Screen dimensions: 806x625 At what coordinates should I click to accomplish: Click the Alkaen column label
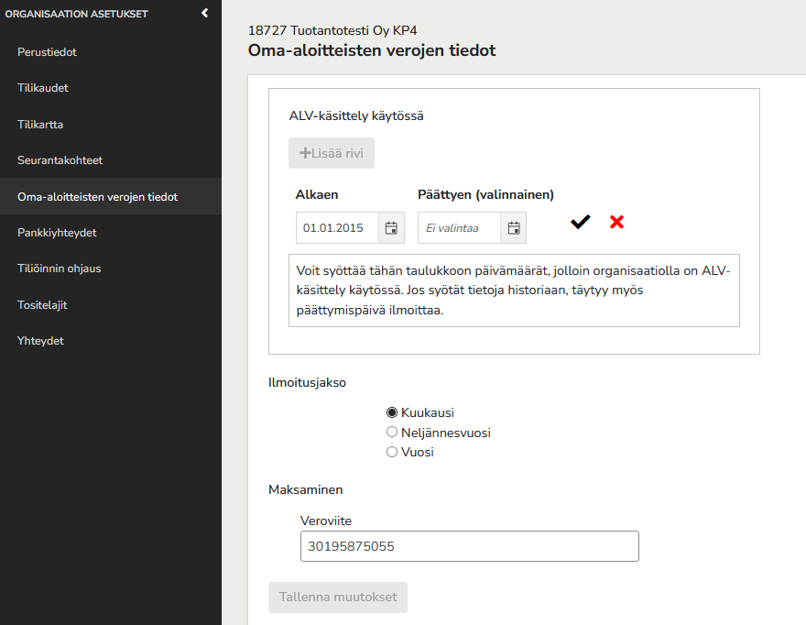[317, 195]
